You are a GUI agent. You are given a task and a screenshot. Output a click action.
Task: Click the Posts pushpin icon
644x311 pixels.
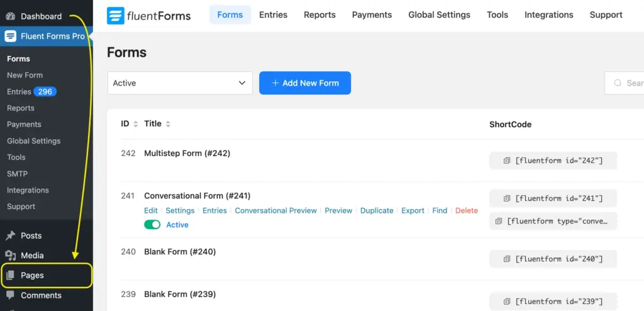10,235
